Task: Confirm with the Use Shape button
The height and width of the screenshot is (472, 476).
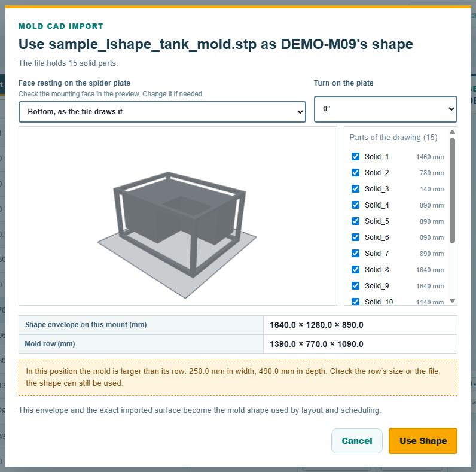Action: [423, 441]
